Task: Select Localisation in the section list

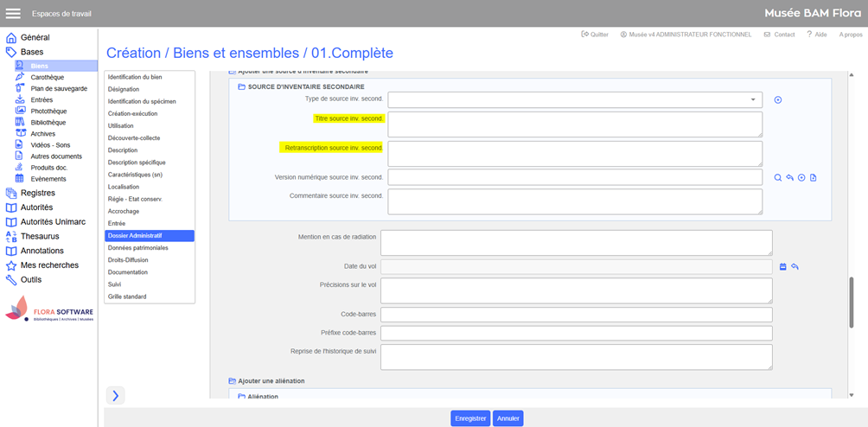Action: coord(124,187)
